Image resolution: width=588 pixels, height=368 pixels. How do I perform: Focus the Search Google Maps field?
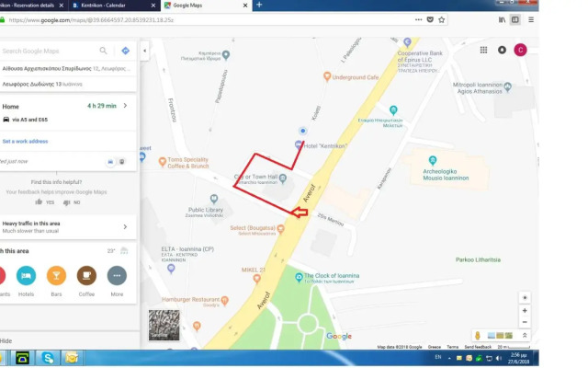click(x=48, y=51)
